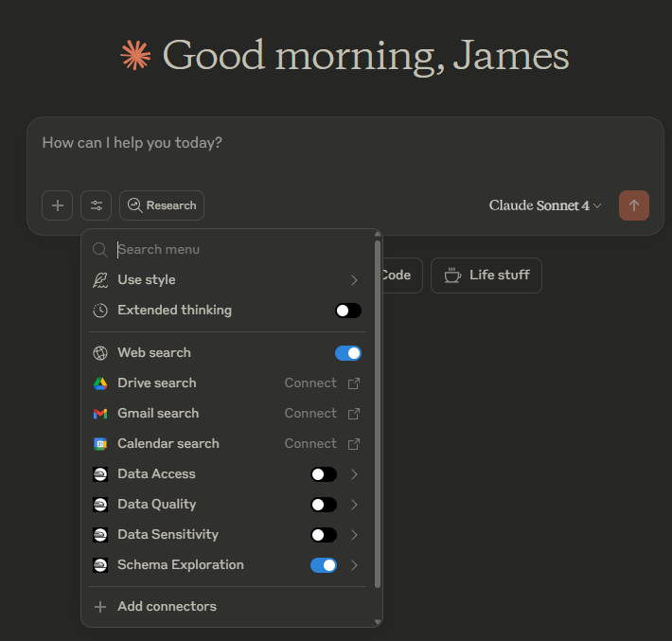The height and width of the screenshot is (641, 672).
Task: Connect Gmail search
Action: tap(310, 414)
